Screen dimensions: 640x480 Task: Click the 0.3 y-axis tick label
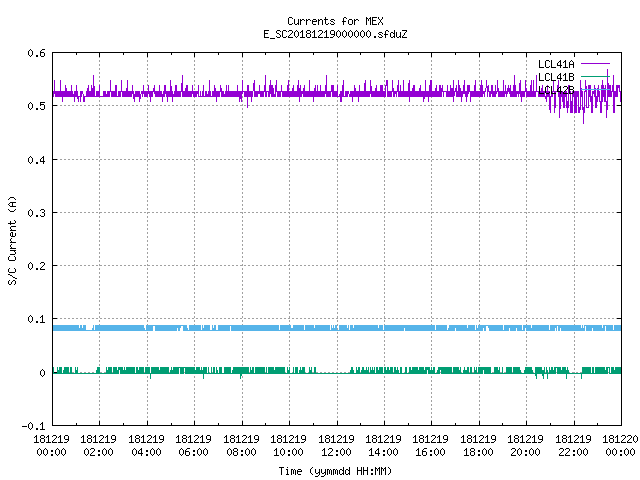(x=36, y=213)
